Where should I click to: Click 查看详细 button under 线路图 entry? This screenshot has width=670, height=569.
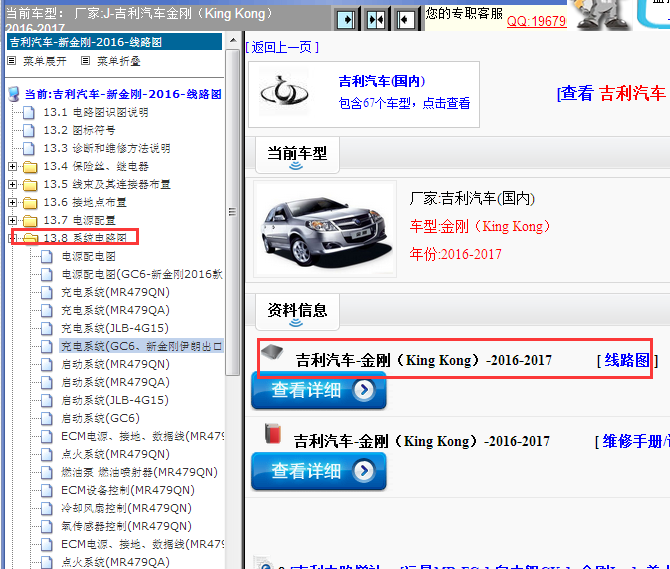[319, 390]
